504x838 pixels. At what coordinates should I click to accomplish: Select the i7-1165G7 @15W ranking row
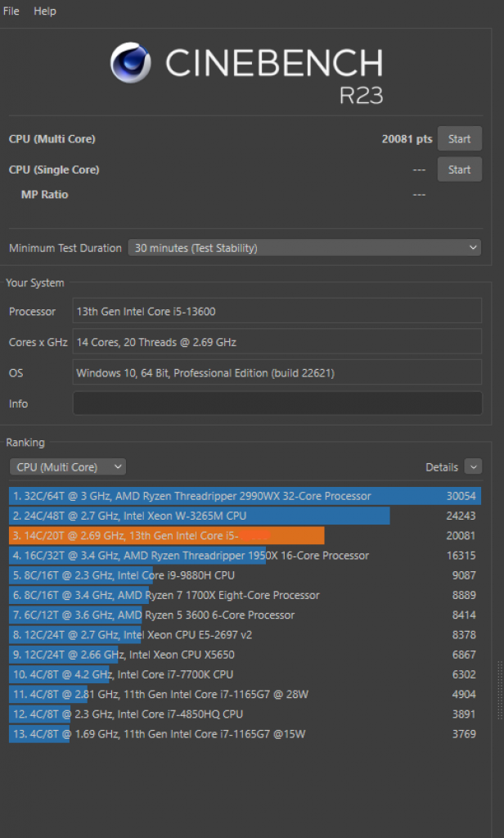[245, 734]
